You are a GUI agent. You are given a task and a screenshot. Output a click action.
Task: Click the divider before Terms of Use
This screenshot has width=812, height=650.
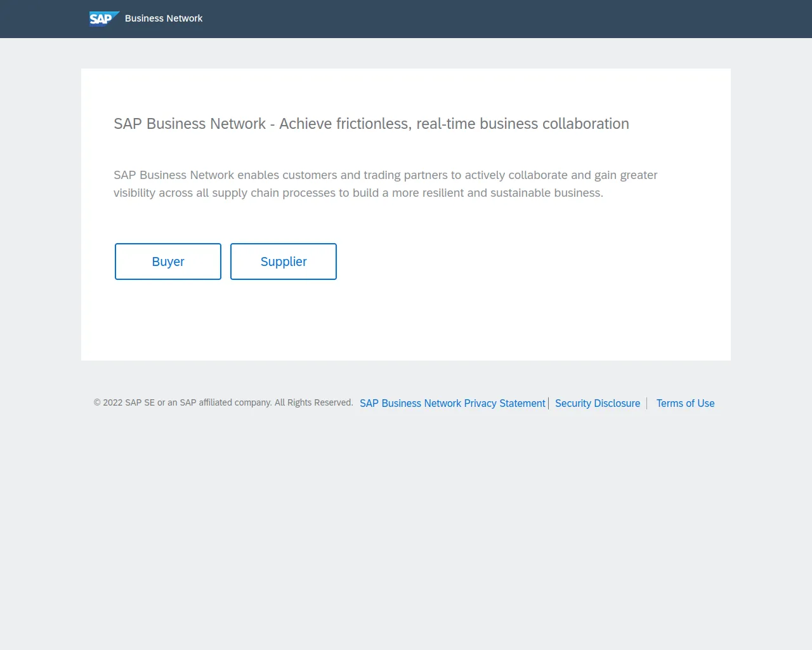[x=647, y=403]
